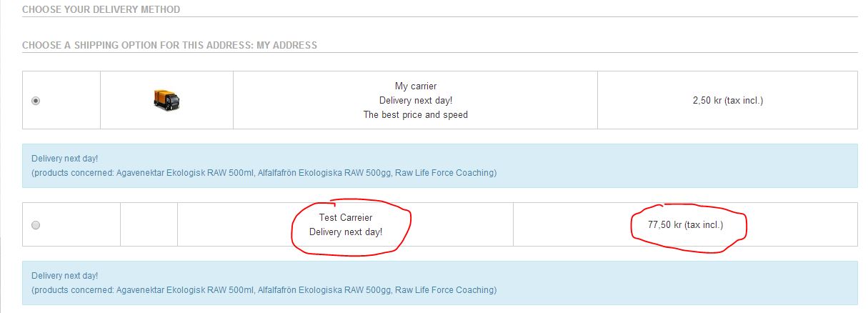Image resolution: width=868 pixels, height=313 pixels.
Task: Click products concerned line in first blue box
Action: click(x=264, y=173)
